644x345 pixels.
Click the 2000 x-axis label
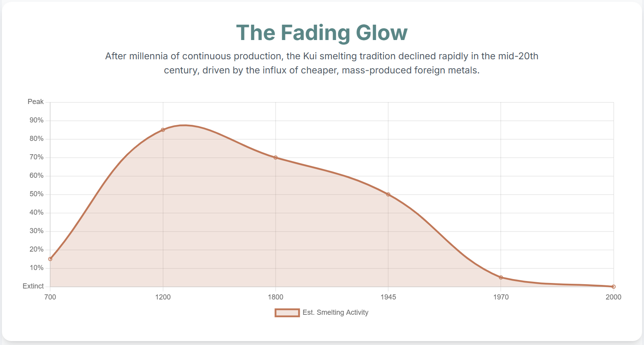click(613, 297)
